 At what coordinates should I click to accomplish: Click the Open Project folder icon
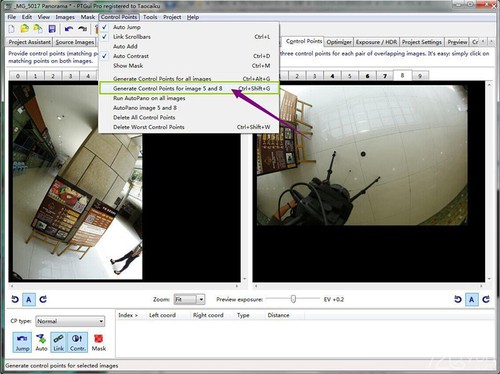[24, 29]
